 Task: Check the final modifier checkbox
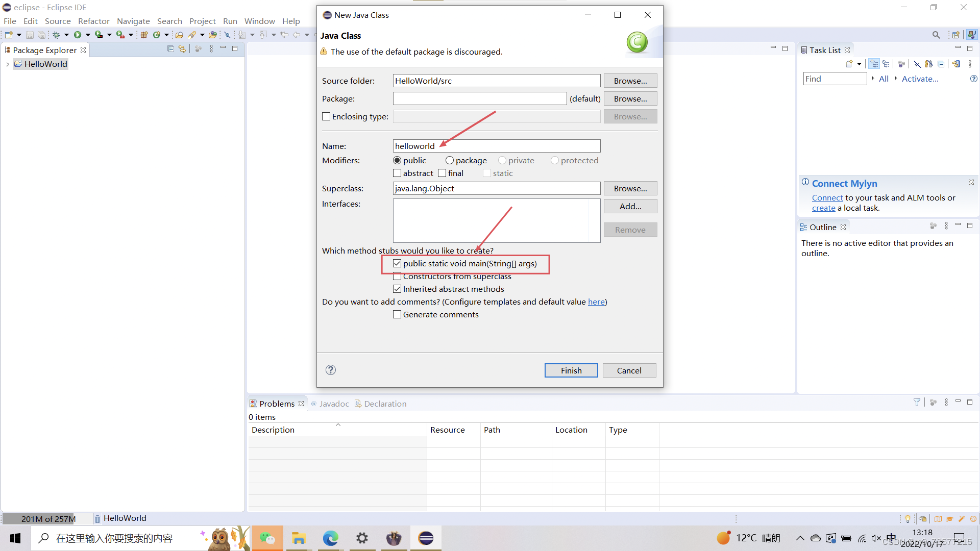[x=442, y=173]
